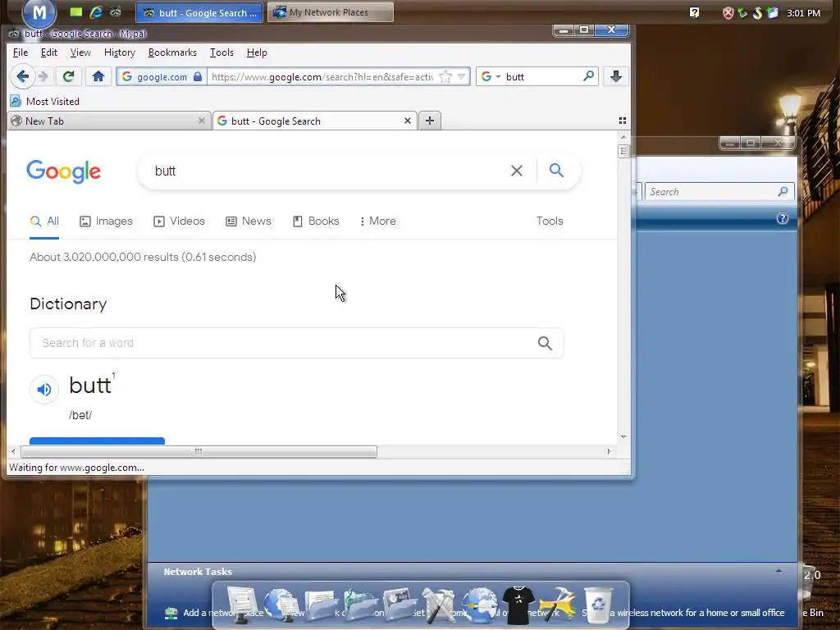Open the downloads arrow button

tap(615, 76)
